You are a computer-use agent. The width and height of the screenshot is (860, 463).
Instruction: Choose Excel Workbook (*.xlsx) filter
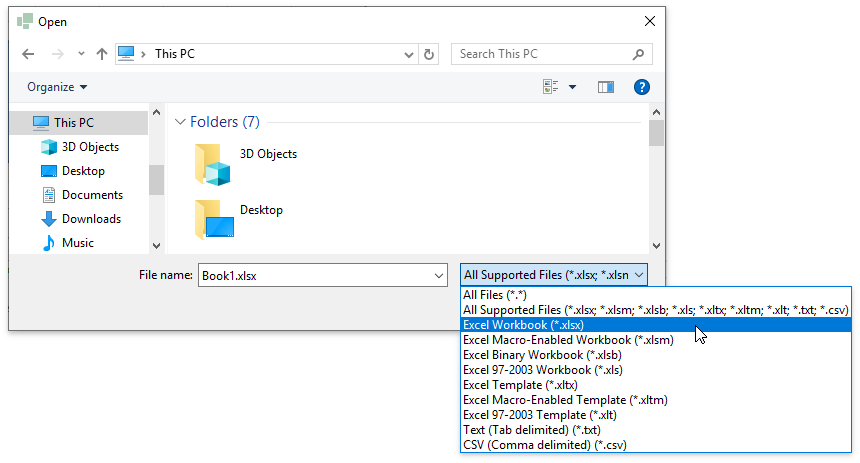coord(656,325)
